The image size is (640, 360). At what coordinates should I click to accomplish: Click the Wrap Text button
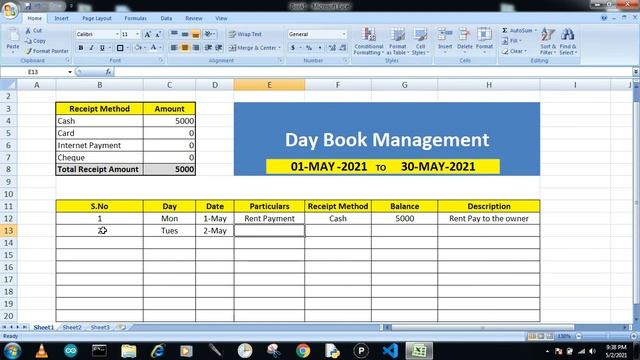coord(245,34)
